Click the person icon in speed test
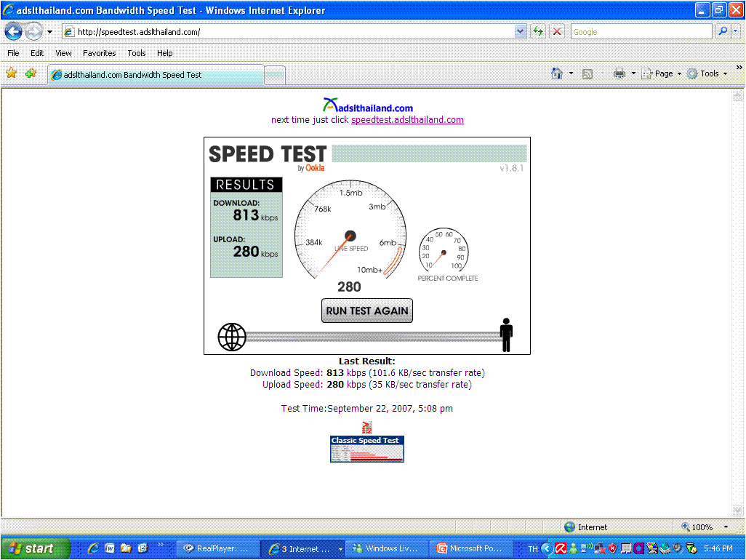 coord(506,335)
